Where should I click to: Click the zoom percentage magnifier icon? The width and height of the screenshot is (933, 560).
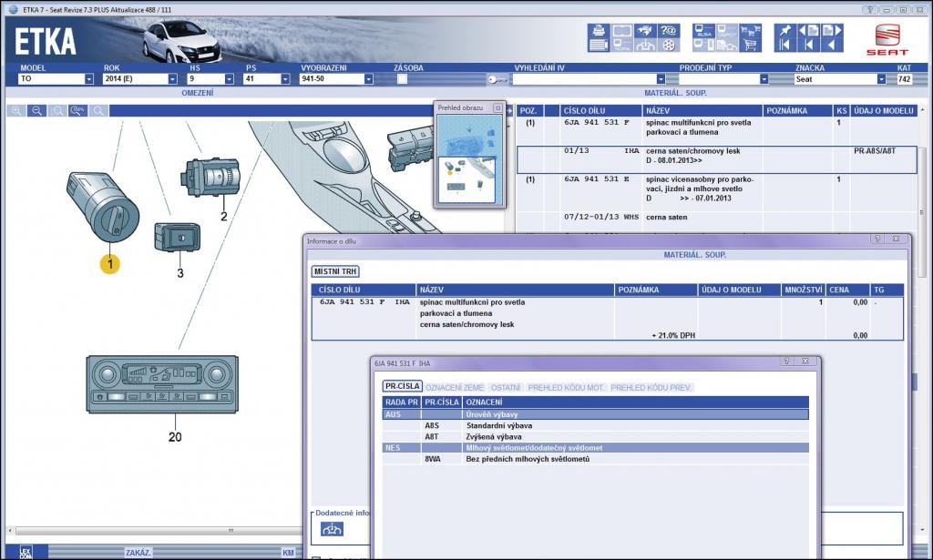pyautogui.click(x=77, y=110)
